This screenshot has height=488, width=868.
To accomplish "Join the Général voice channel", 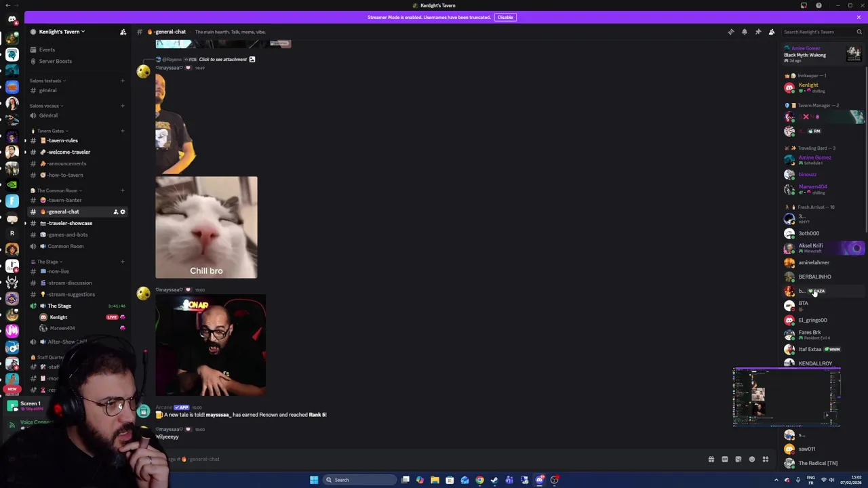I will point(78,115).
